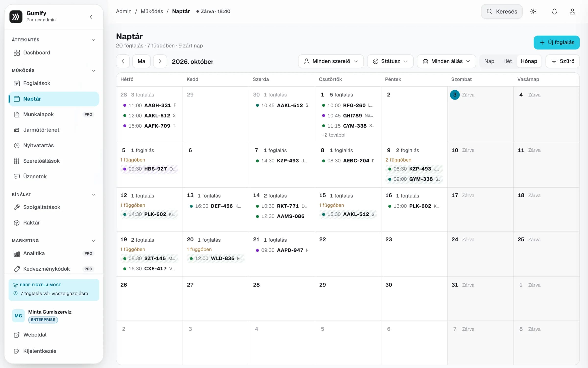This screenshot has height=368, width=588.
Task: Open Foglalások in sidebar
Action: 54,83
